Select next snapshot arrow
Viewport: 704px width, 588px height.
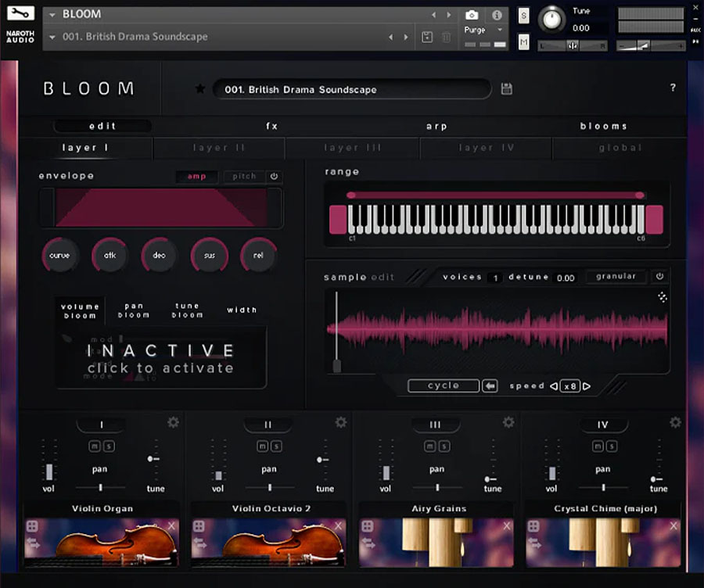pyautogui.click(x=406, y=37)
